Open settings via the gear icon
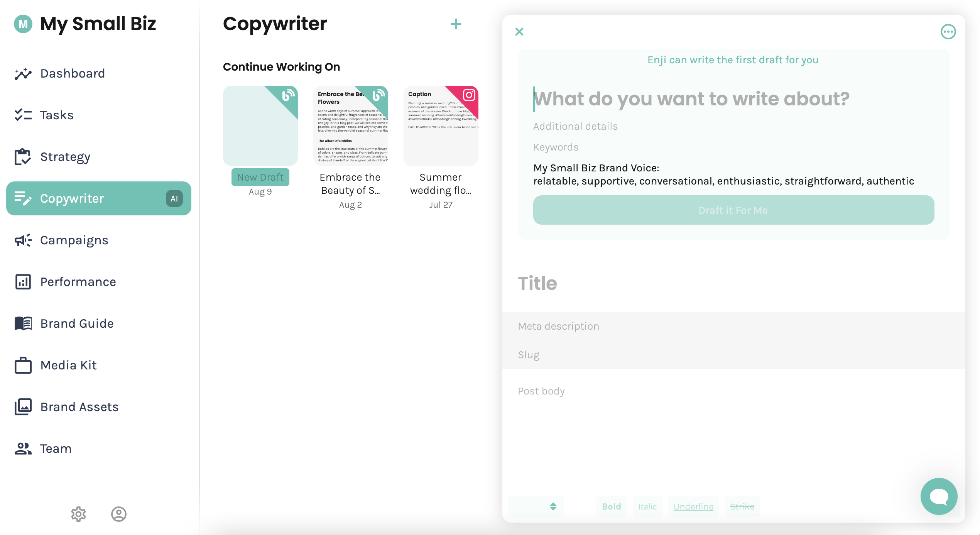 pos(78,514)
